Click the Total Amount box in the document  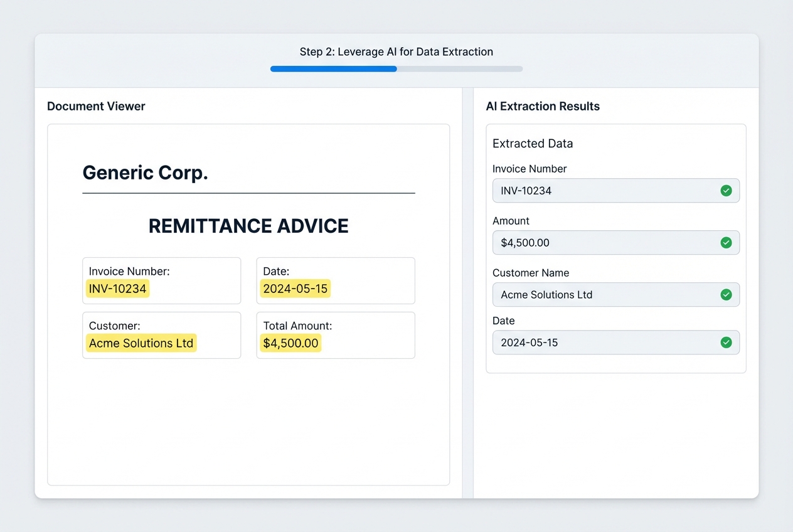click(x=336, y=335)
